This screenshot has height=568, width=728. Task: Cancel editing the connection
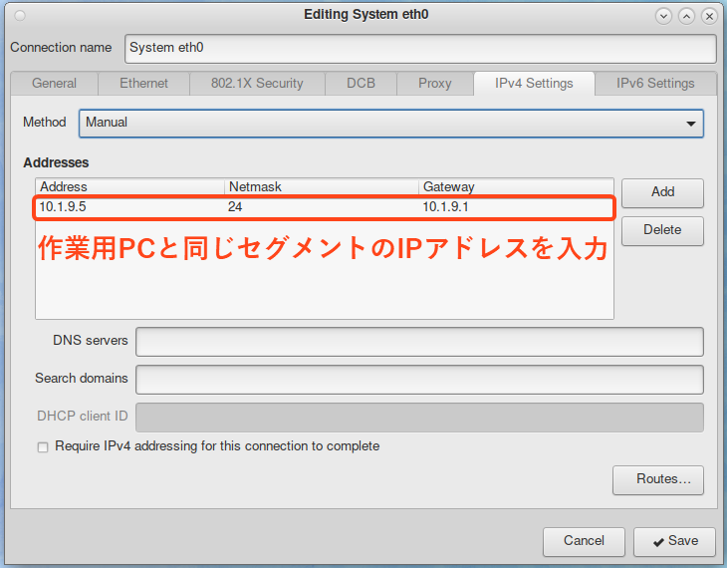[x=584, y=541]
